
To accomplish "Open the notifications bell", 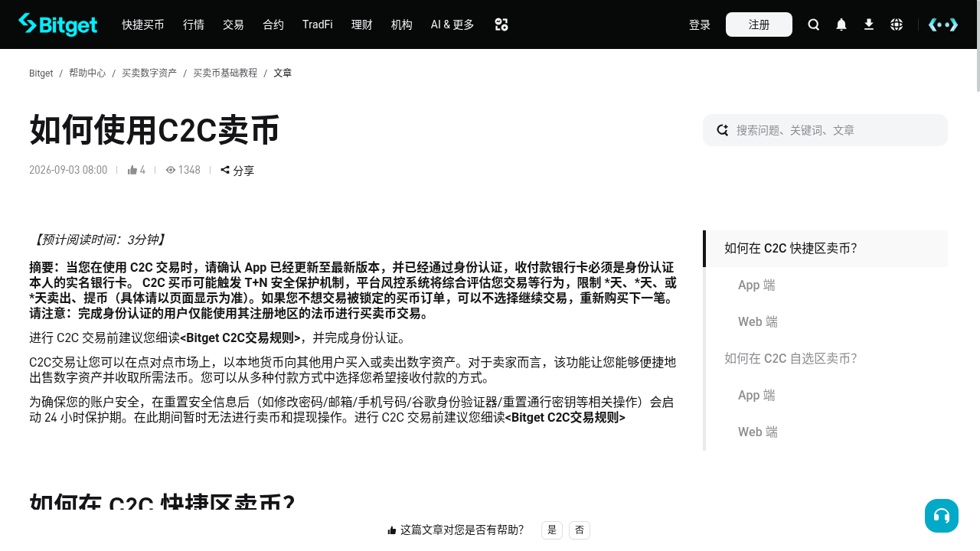I will [x=841, y=24].
